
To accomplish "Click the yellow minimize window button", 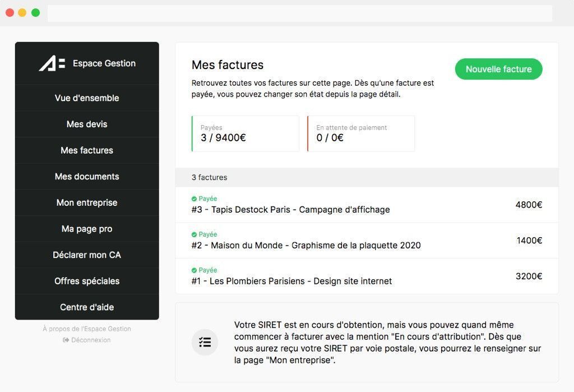I will point(22,13).
